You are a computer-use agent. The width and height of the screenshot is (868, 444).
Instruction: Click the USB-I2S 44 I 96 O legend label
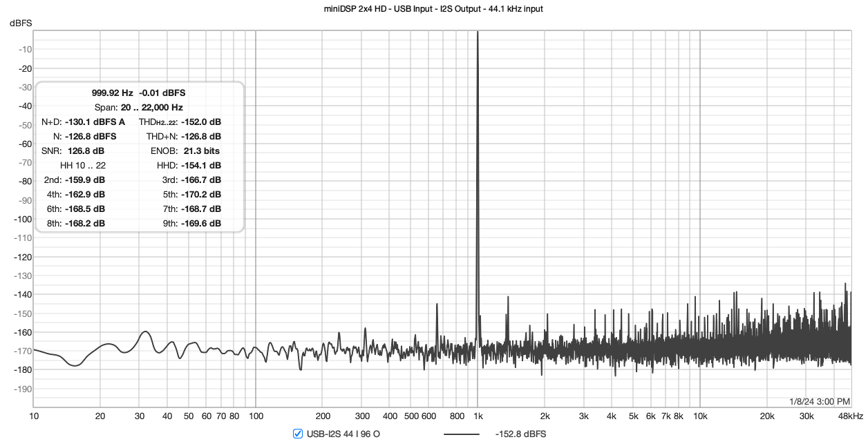point(343,434)
